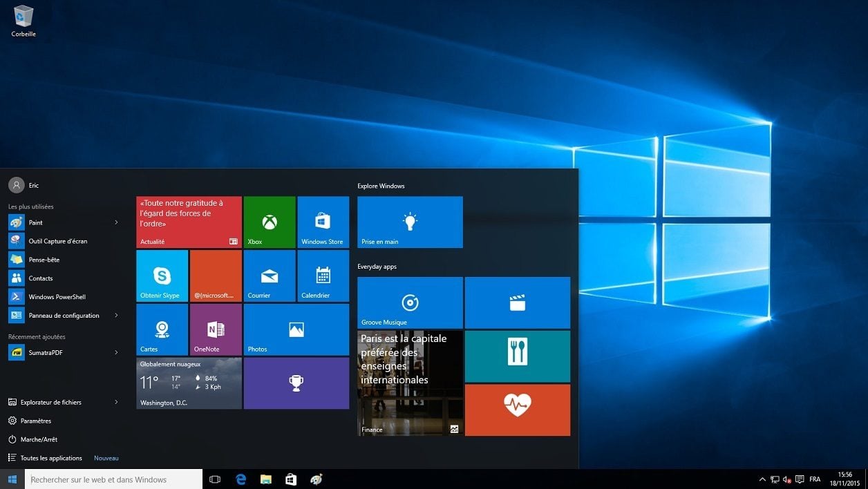
Task: Launch Windows PowerShell
Action: click(64, 297)
